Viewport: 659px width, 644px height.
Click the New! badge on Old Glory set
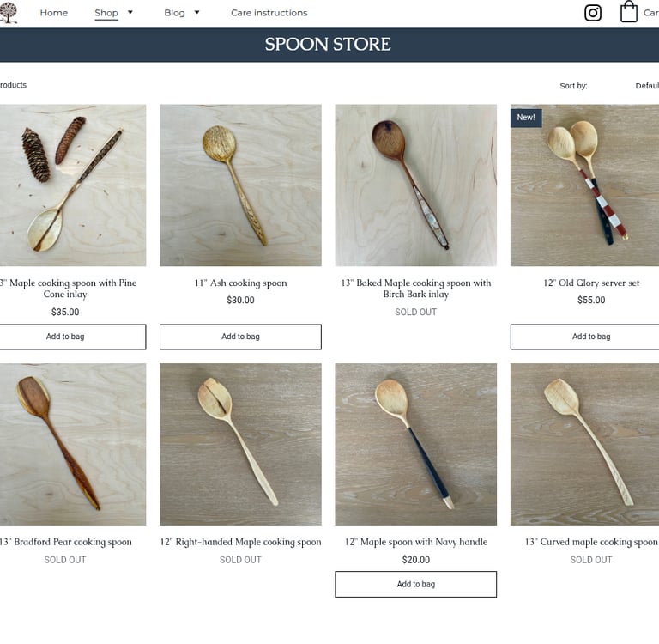click(x=526, y=118)
